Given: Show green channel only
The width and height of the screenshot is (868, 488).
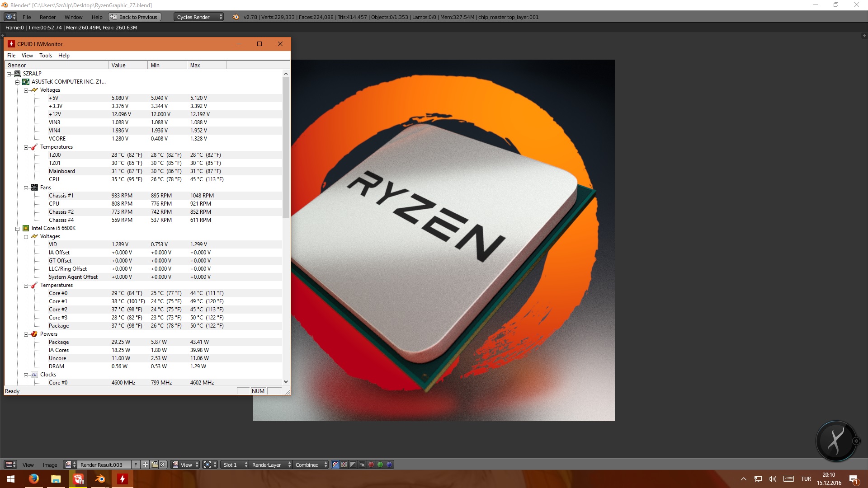Looking at the screenshot, I should [x=380, y=465].
